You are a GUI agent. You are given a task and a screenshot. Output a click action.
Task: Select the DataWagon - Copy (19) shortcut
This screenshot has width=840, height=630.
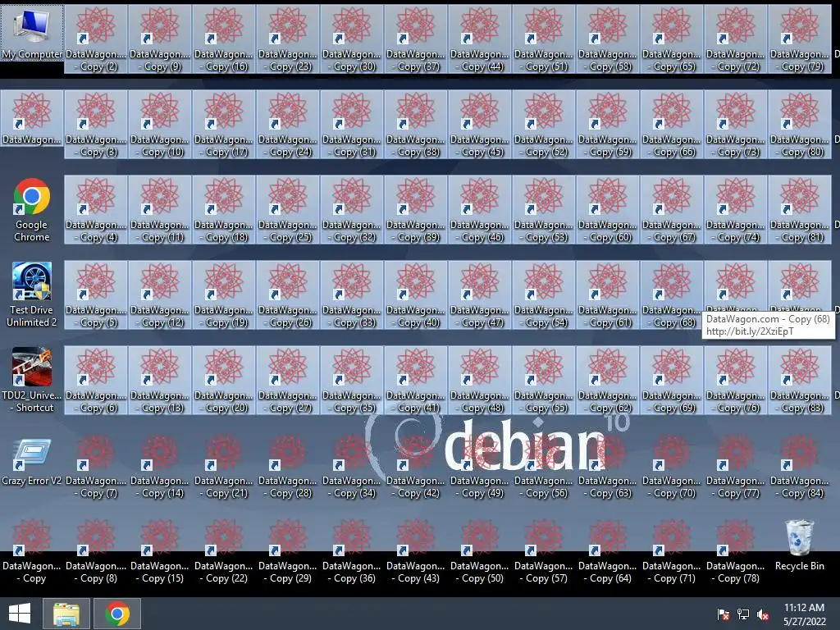click(x=224, y=295)
